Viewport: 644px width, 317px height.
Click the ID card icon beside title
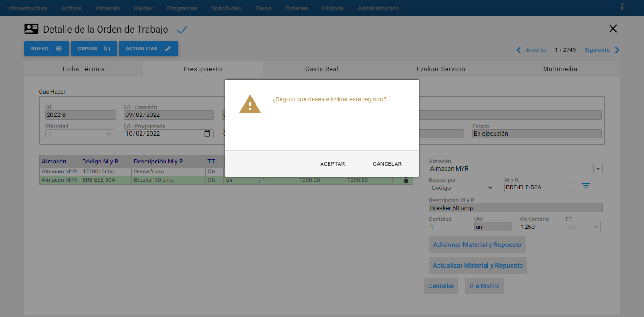(x=31, y=29)
